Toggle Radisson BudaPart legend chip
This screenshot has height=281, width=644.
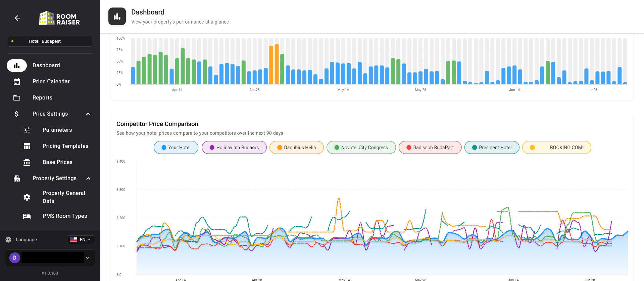pyautogui.click(x=430, y=148)
